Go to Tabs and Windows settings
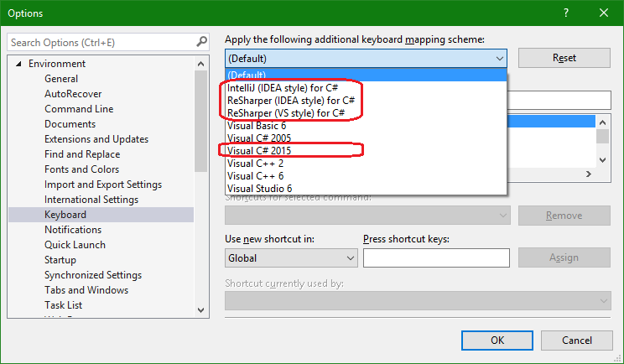This screenshot has width=624, height=364. 86,290
